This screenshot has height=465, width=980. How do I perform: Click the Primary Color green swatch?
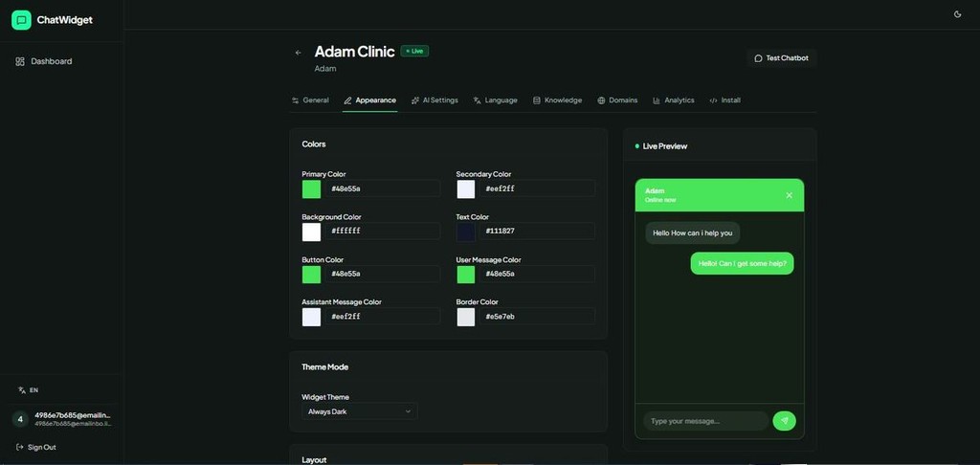(311, 188)
